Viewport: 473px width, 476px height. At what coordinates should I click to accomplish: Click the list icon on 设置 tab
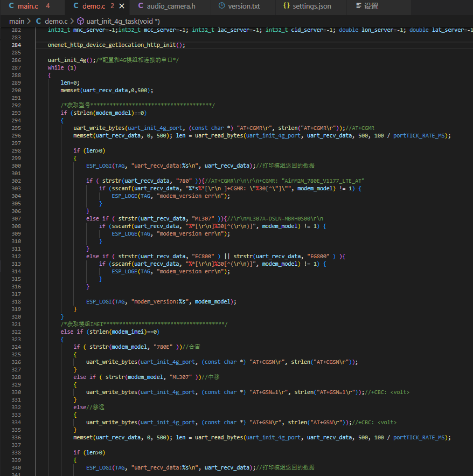click(x=358, y=6)
